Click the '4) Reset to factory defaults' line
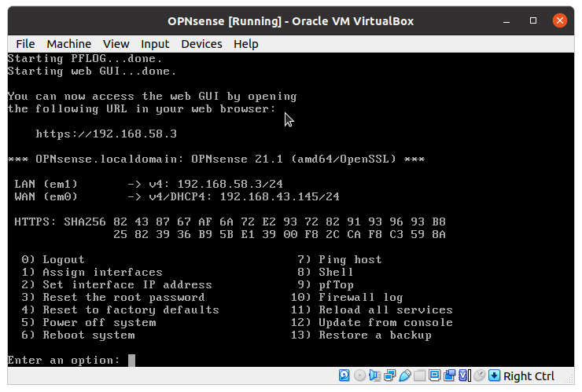Image resolution: width=582 pixels, height=392 pixels. coord(120,310)
